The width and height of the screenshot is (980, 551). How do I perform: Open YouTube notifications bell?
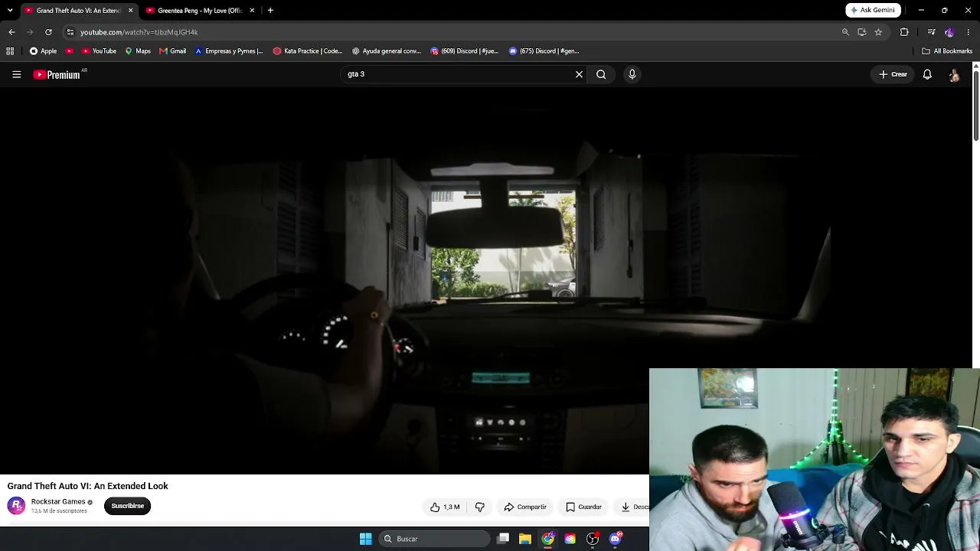click(927, 74)
